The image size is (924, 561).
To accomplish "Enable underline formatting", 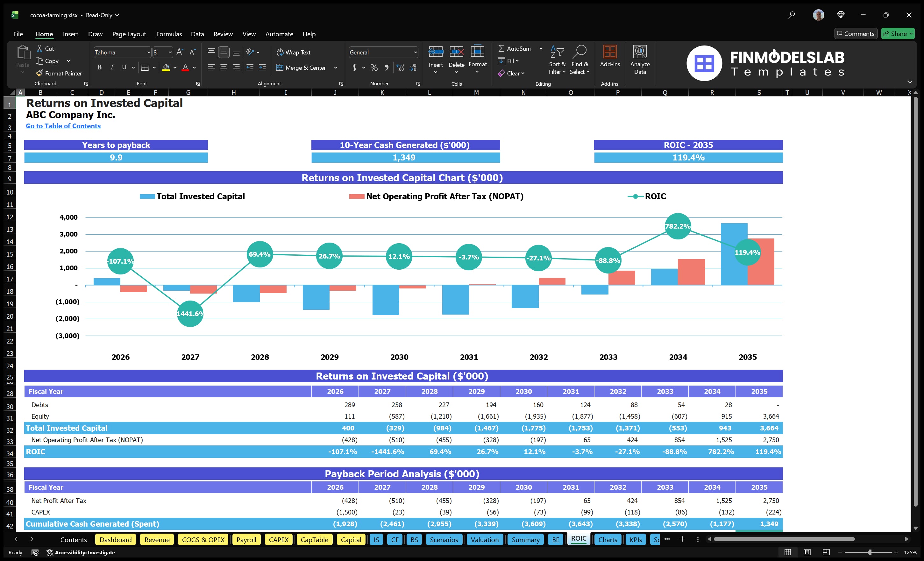I will click(x=124, y=67).
